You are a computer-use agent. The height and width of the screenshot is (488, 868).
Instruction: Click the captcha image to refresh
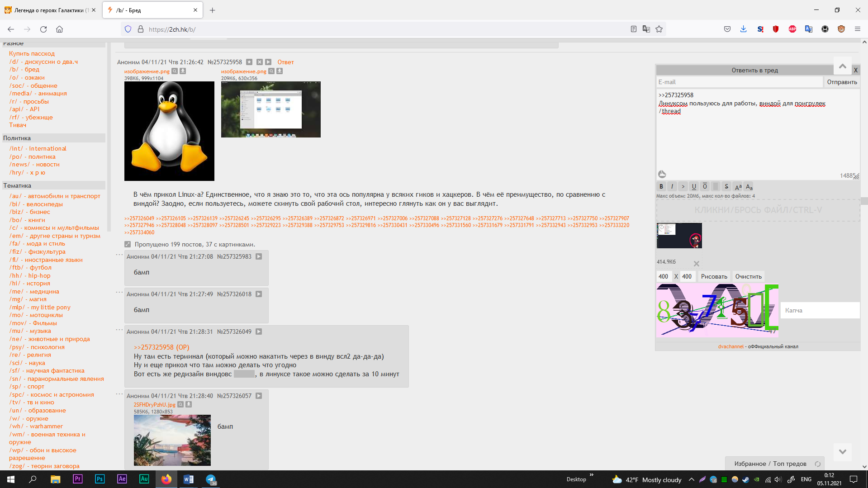717,310
